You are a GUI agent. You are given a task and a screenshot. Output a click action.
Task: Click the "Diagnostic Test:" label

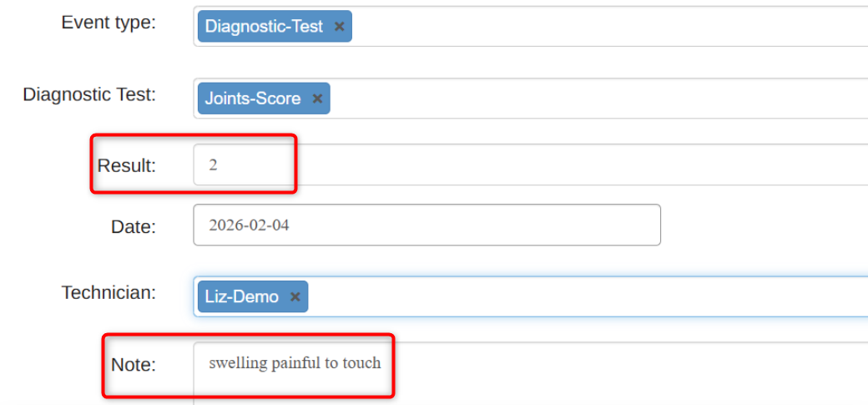[89, 94]
